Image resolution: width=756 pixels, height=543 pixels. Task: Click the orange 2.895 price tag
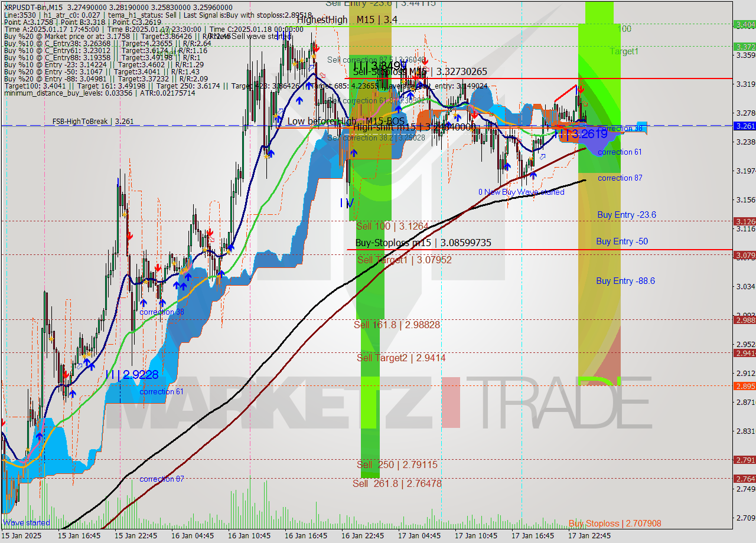point(744,386)
